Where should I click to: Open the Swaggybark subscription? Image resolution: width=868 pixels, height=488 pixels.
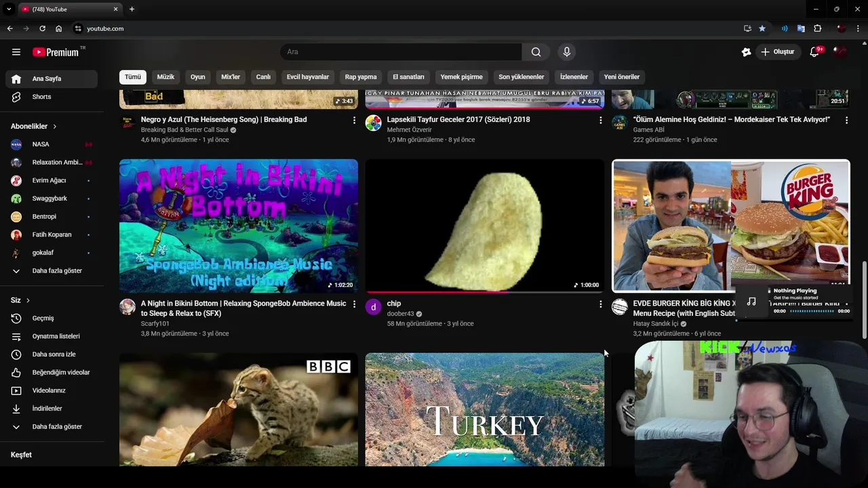click(x=52, y=199)
